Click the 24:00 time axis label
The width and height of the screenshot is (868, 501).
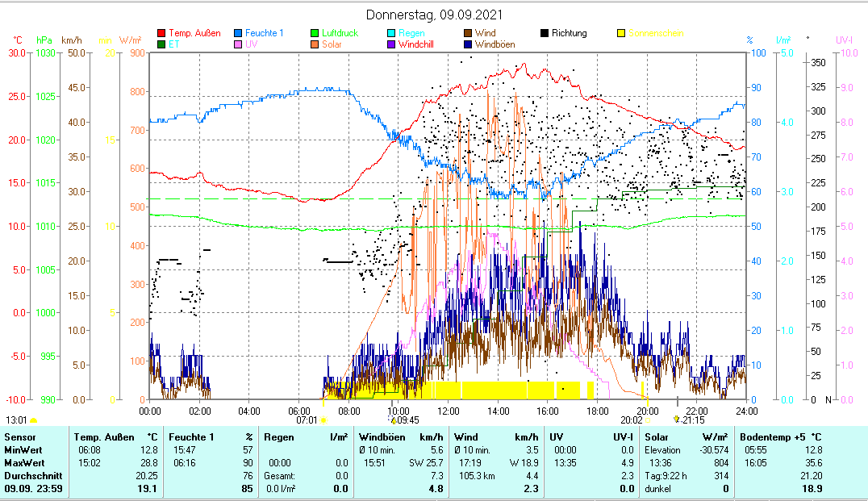[747, 411]
